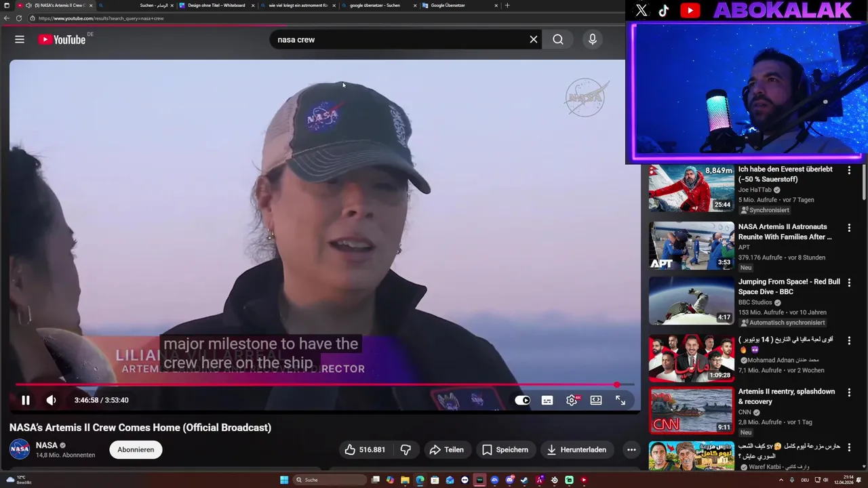Open options for CNN Artemis reentry video
This screenshot has height=488, width=868.
pos(849,392)
